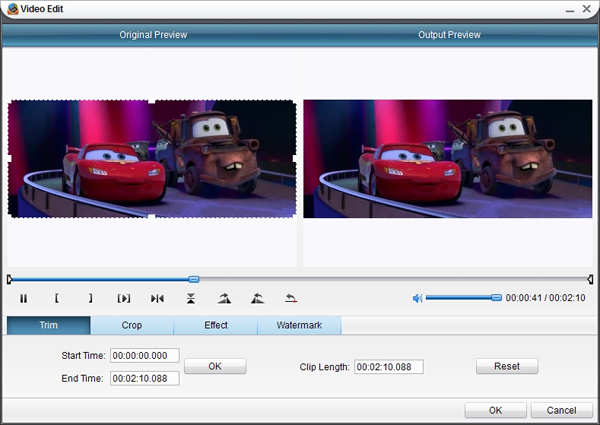600x425 pixels.
Task: Switch to the Trim tab
Action: coord(49,325)
